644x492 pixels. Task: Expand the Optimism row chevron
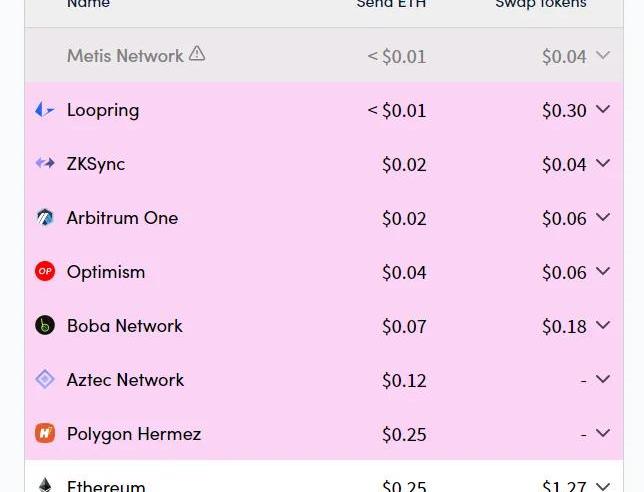tap(602, 272)
